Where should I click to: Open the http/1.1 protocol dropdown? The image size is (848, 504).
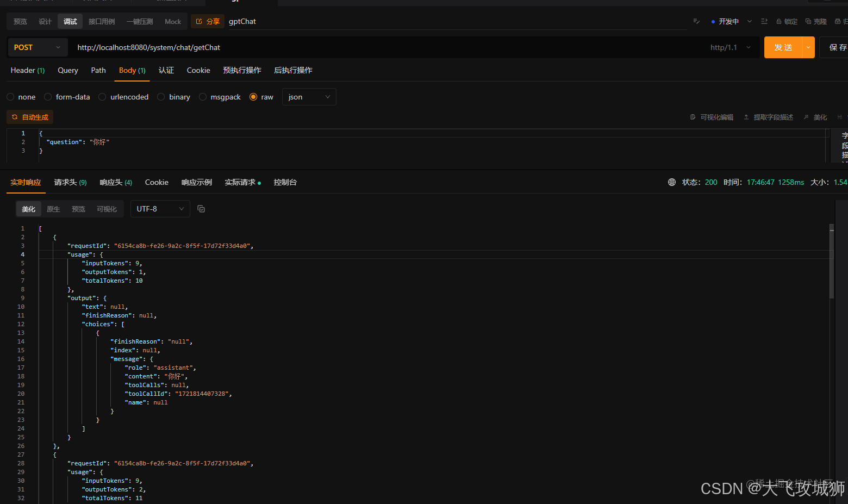coord(731,47)
